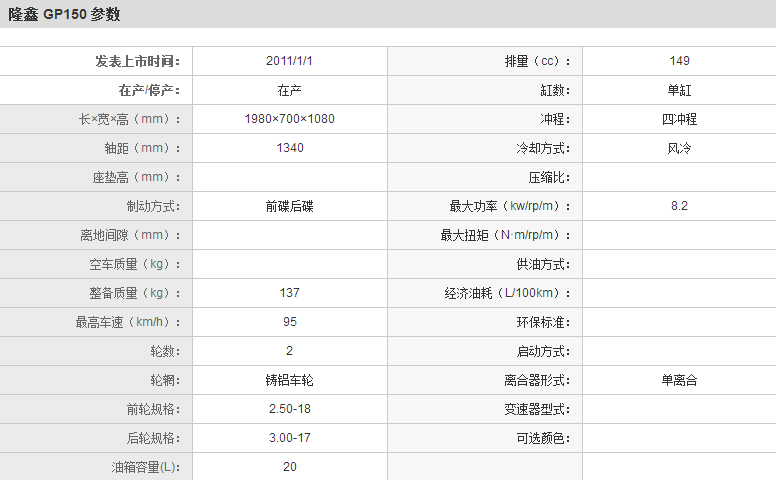Viewport: 776px width, 480px height.
Task: Click the 1980×700×1080 dimensions value
Action: pos(289,119)
